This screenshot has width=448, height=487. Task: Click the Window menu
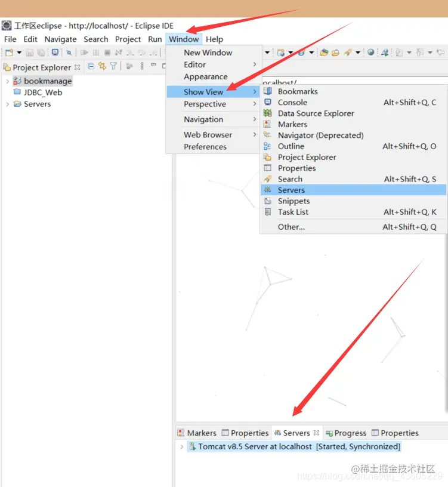tap(184, 39)
